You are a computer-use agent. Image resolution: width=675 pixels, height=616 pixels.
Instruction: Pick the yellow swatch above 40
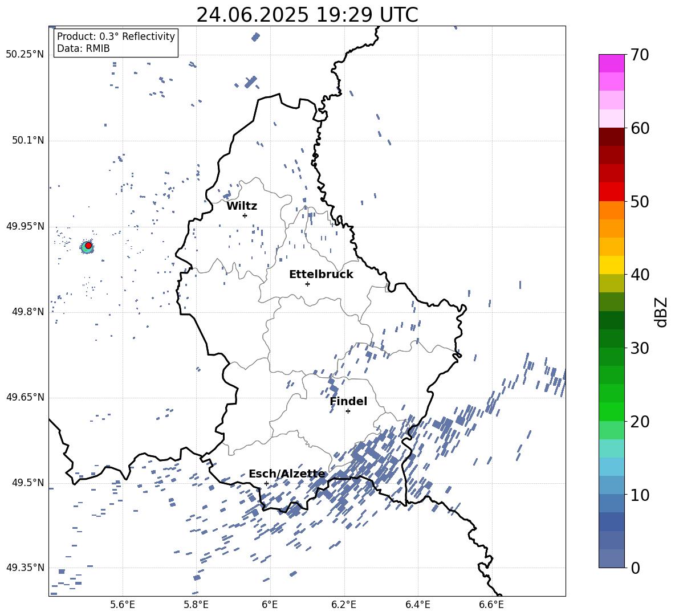(611, 265)
